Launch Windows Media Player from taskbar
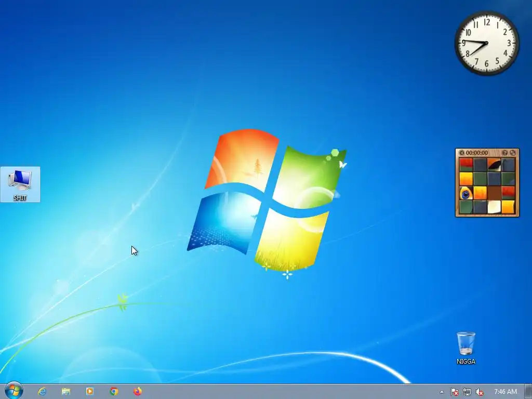The image size is (532, 399). (x=90, y=392)
